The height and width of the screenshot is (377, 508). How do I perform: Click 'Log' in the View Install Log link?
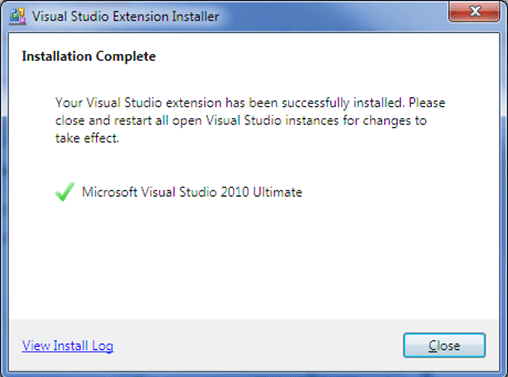pyautogui.click(x=103, y=346)
